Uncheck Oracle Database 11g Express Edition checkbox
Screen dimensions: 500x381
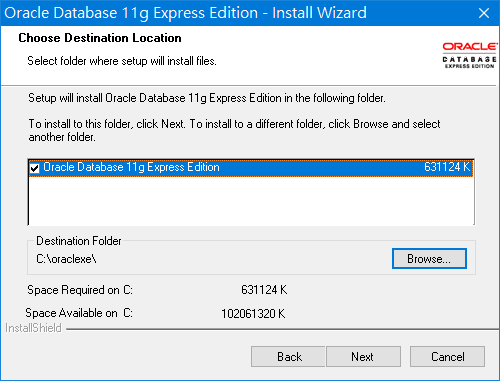35,168
